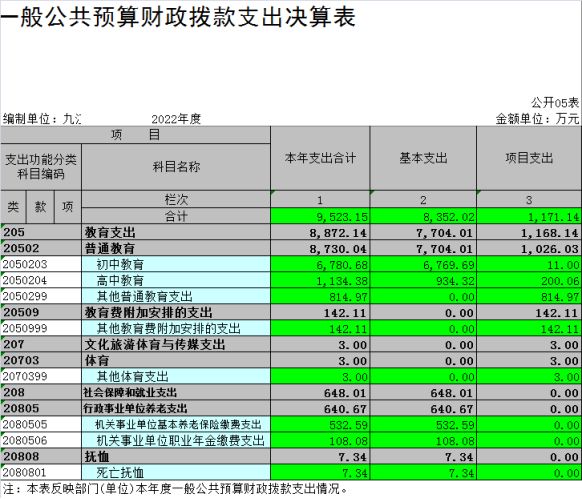Select the 高中教育 total value 1,134.38
This screenshot has height=499, width=582.
point(320,280)
